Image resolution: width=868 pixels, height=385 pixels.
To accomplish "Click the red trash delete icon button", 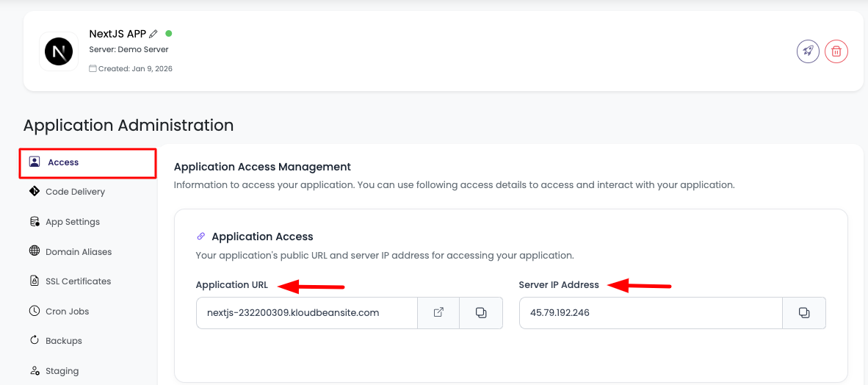I will (836, 51).
